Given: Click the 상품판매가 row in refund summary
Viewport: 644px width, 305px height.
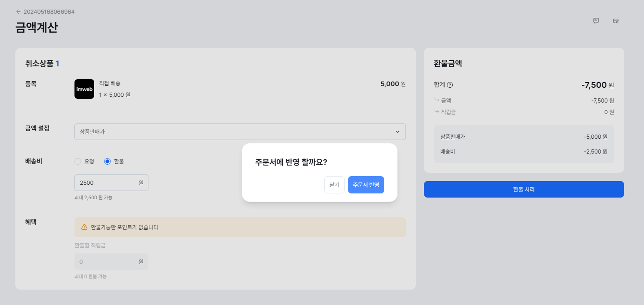Looking at the screenshot, I should pyautogui.click(x=524, y=137).
